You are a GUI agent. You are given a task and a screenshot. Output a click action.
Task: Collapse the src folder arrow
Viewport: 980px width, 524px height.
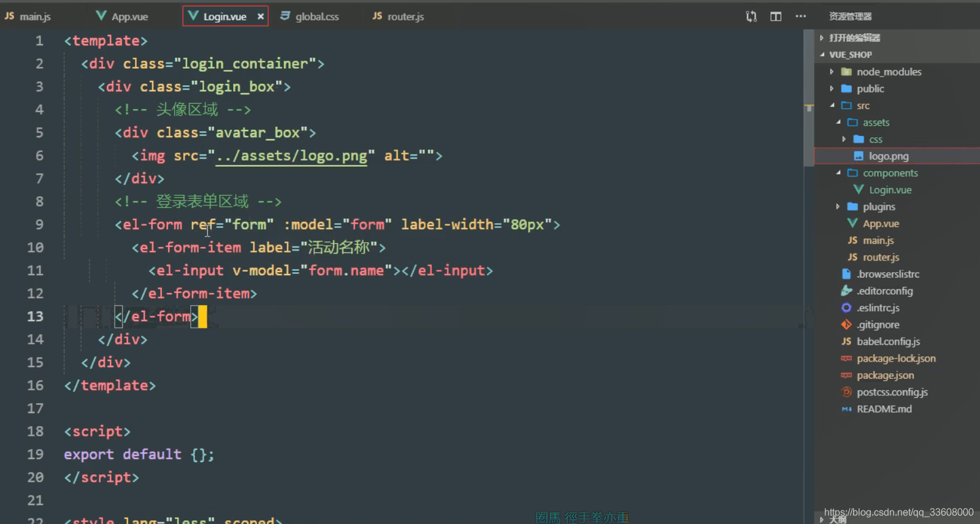point(832,105)
